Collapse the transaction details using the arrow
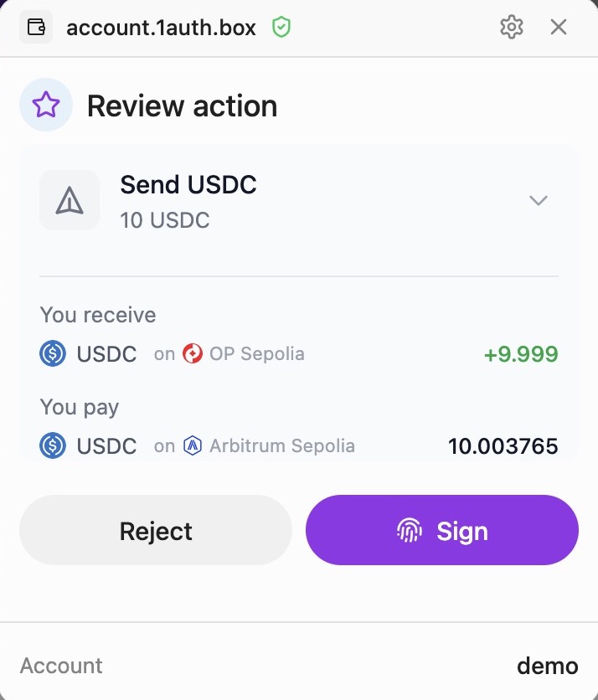This screenshot has width=598, height=700. point(539,200)
